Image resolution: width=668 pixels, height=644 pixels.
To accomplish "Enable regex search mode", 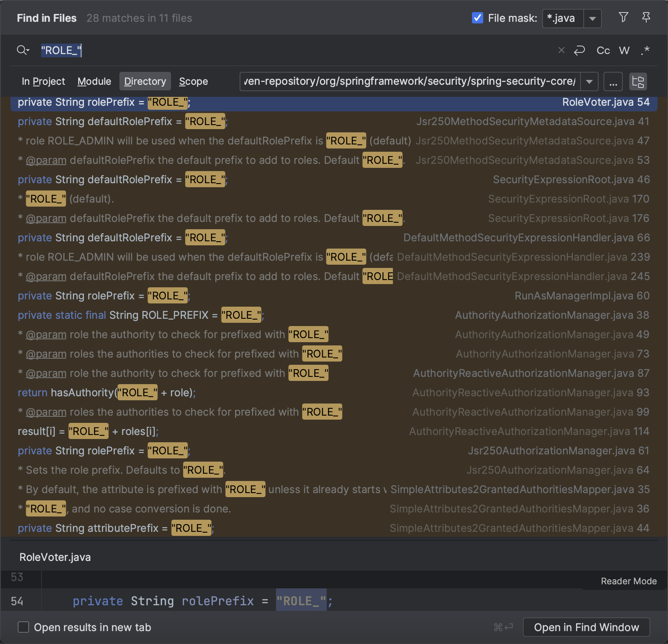I will pyautogui.click(x=645, y=50).
